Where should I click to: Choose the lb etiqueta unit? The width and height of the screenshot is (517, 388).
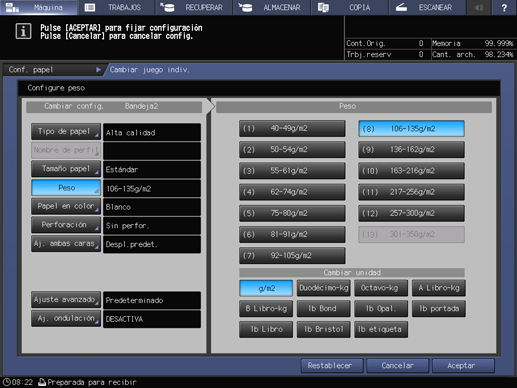point(381,329)
